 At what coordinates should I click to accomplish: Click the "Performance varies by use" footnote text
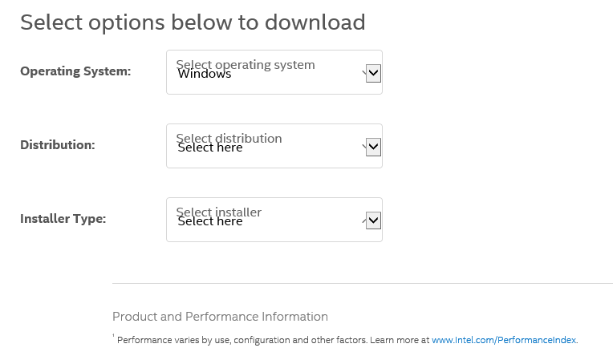[x=273, y=340]
